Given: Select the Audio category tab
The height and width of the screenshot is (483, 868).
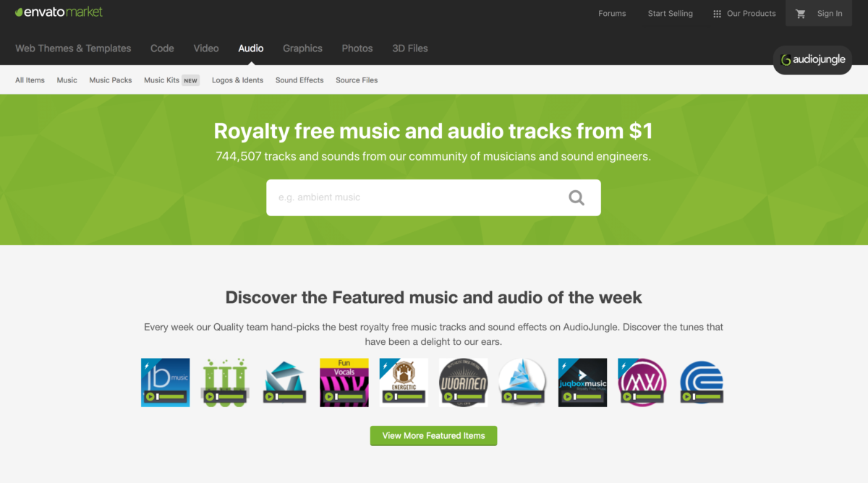Looking at the screenshot, I should (x=251, y=48).
